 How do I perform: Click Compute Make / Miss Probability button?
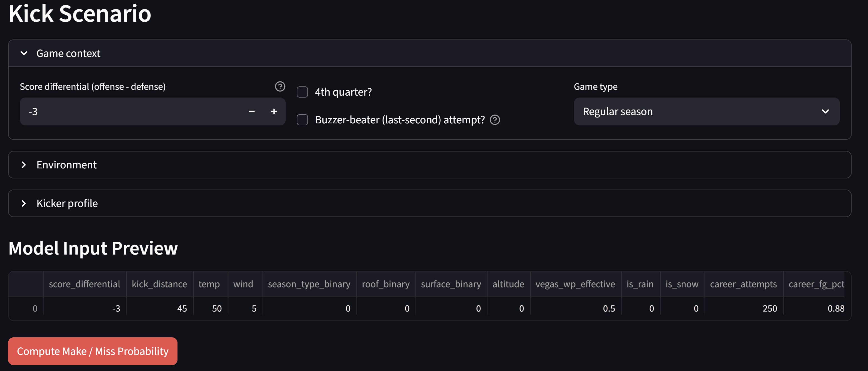pyautogui.click(x=93, y=351)
